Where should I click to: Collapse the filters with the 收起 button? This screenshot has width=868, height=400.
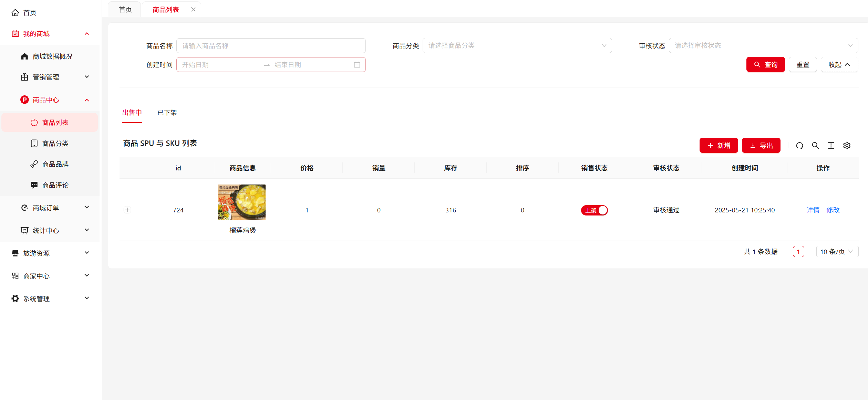tap(839, 65)
